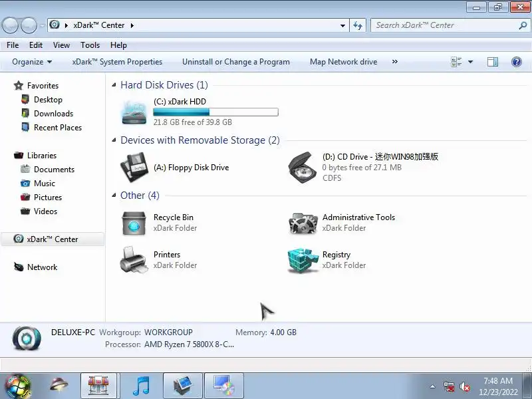Click the Music library icon

(25, 184)
